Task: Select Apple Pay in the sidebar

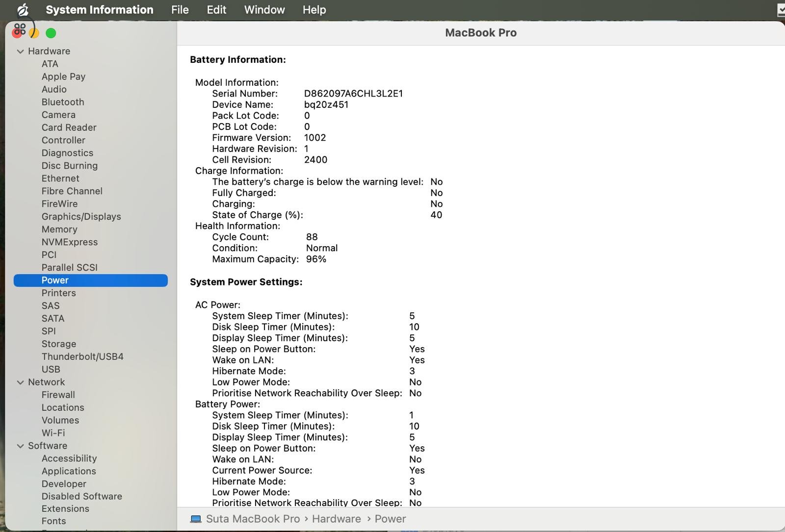Action: point(63,76)
